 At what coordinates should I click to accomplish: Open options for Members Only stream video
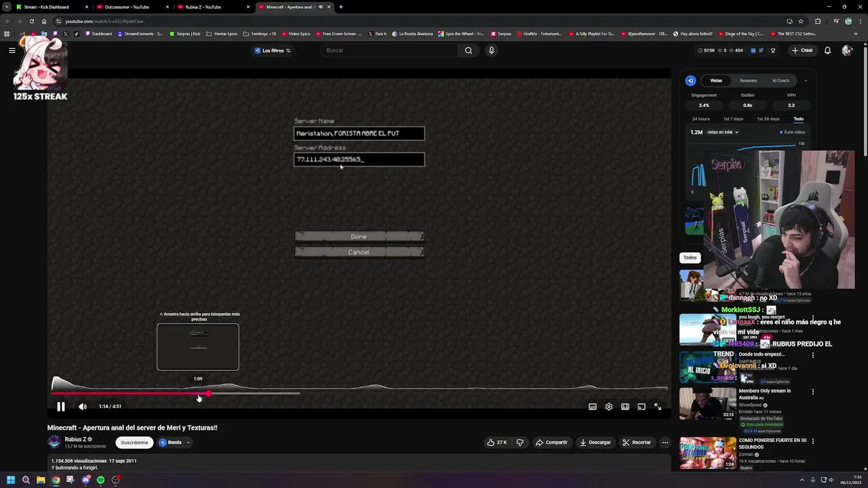813,392
